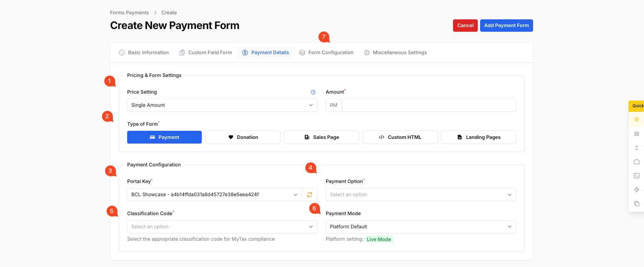The image size is (644, 267).
Task: Click the Add Payment Form button
Action: (506, 26)
